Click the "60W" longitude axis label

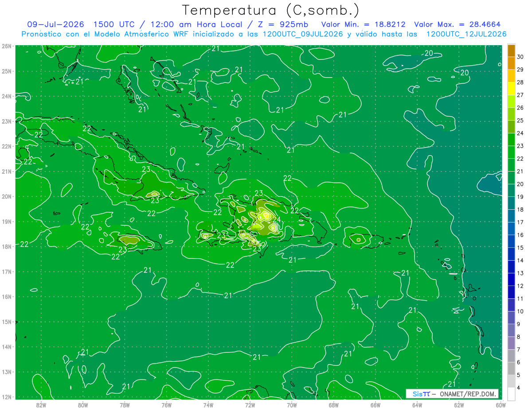(x=501, y=405)
